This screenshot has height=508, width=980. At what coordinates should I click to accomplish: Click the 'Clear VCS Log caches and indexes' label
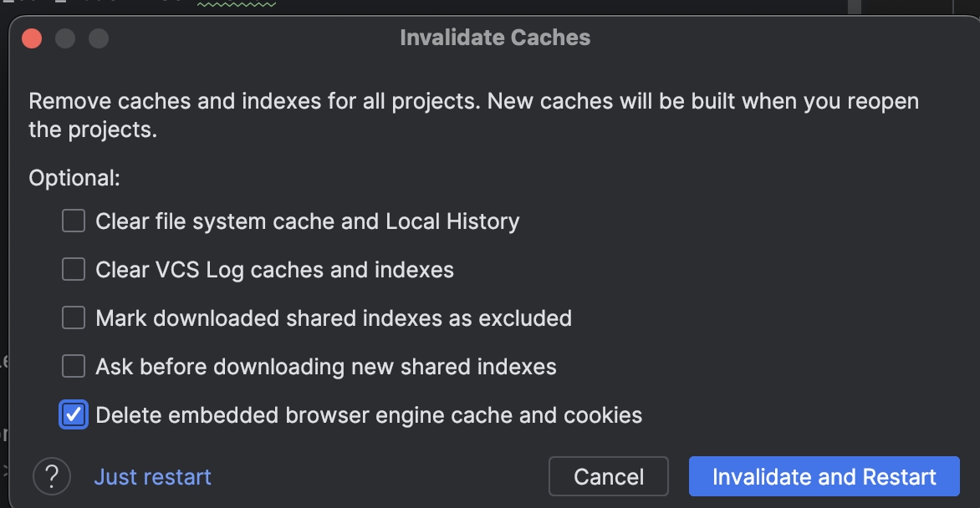point(275,270)
